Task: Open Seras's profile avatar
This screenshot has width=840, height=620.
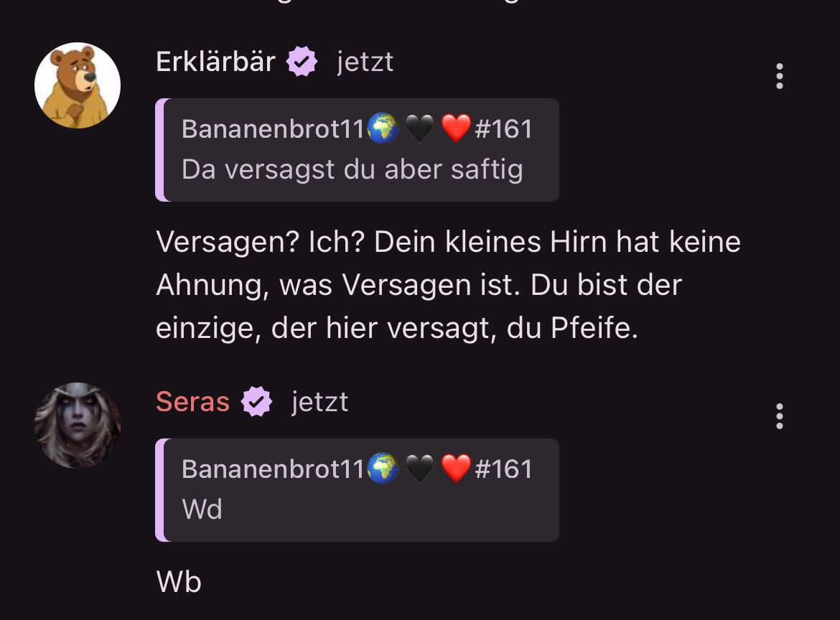Action: click(x=78, y=425)
